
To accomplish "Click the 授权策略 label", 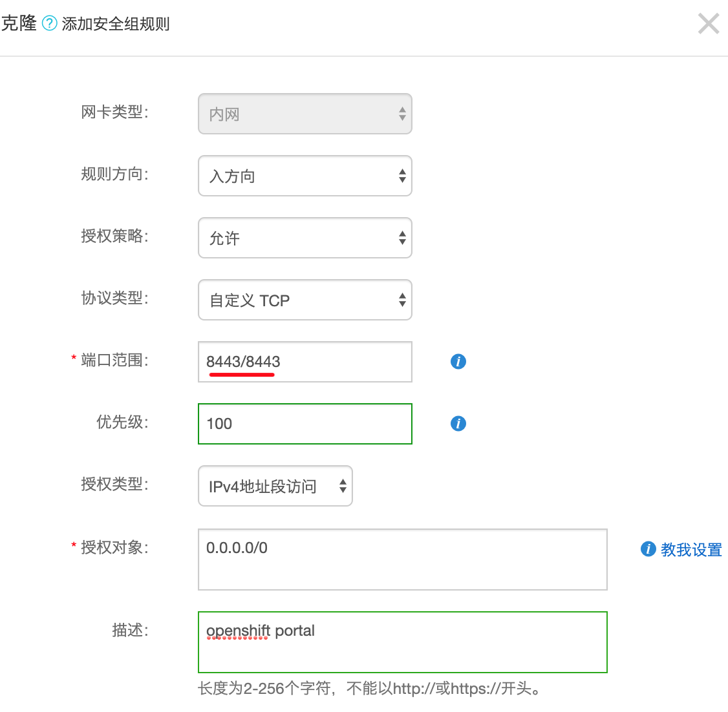I will click(x=114, y=236).
